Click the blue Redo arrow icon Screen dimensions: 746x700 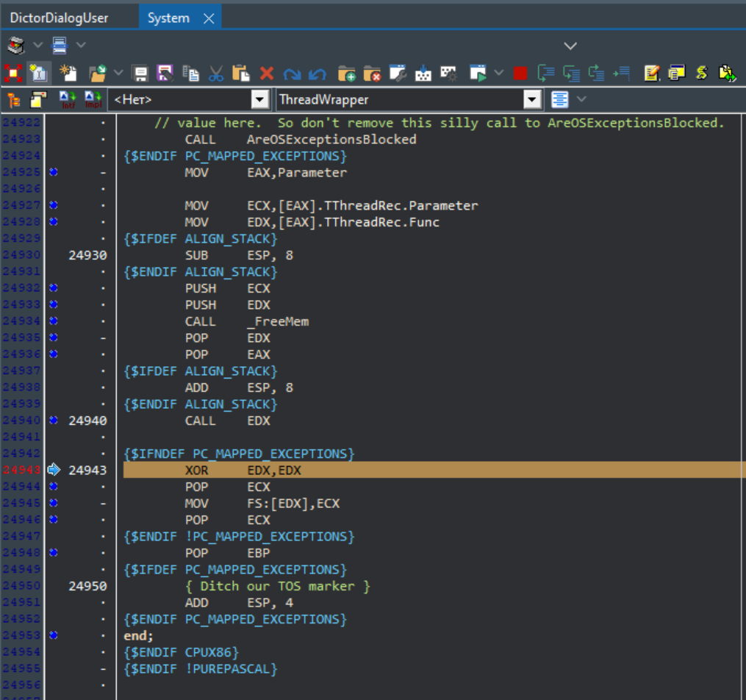click(292, 74)
